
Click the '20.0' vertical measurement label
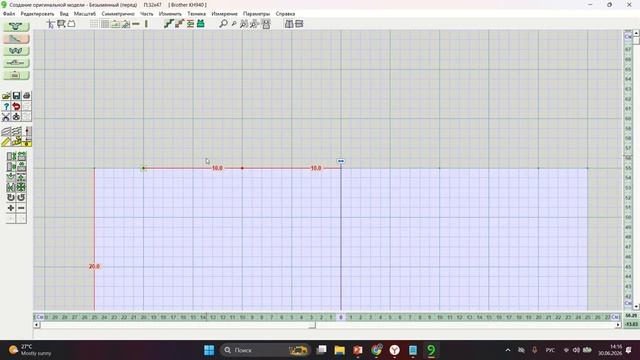pyautogui.click(x=94, y=266)
